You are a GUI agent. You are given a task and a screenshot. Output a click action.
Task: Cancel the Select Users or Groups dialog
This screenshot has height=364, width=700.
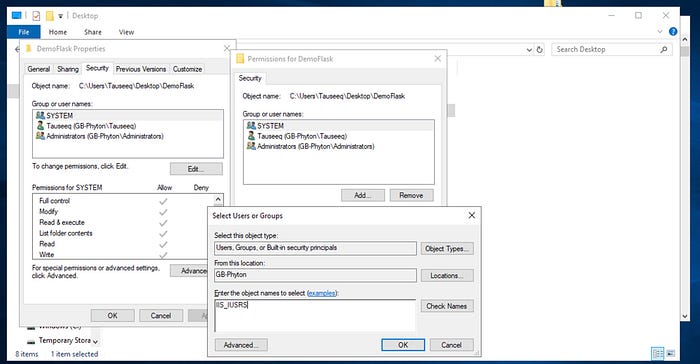pyautogui.click(x=451, y=345)
